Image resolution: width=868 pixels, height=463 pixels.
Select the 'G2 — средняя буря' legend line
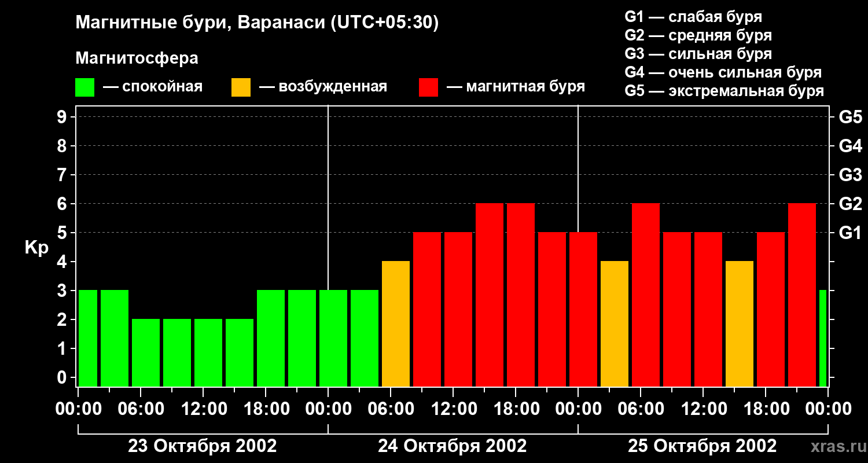pyautogui.click(x=698, y=35)
